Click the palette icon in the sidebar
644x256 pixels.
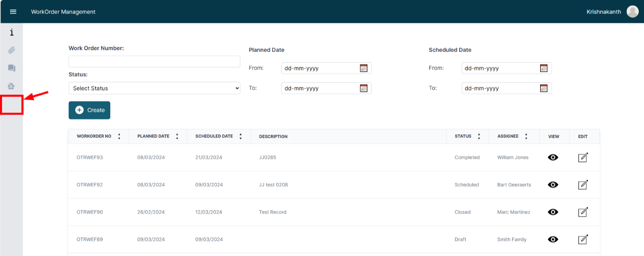(x=11, y=86)
